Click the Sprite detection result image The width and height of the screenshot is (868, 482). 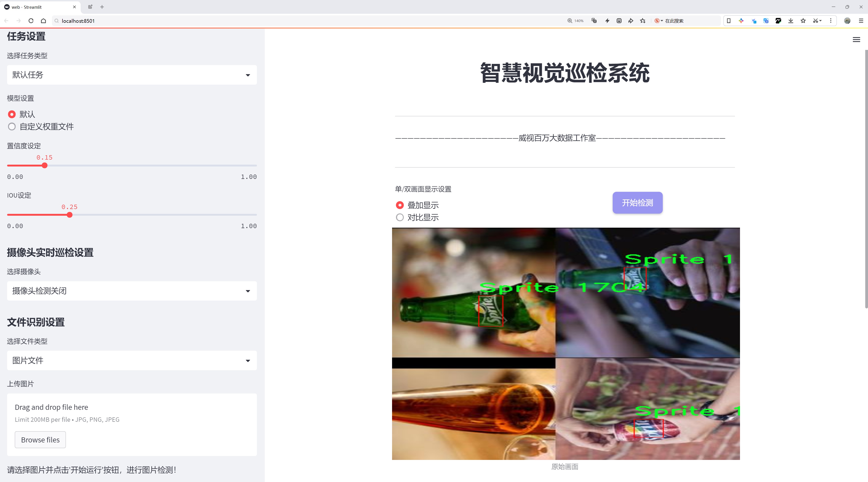click(566, 344)
